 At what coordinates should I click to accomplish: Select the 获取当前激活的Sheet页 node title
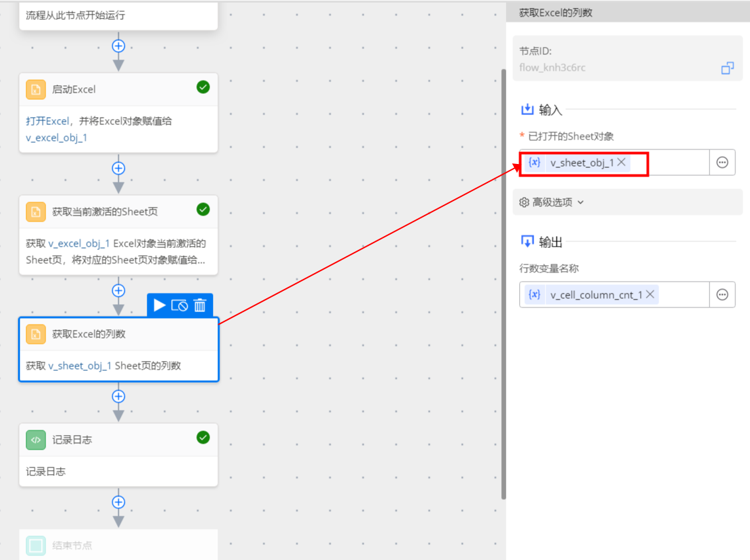pyautogui.click(x=104, y=212)
